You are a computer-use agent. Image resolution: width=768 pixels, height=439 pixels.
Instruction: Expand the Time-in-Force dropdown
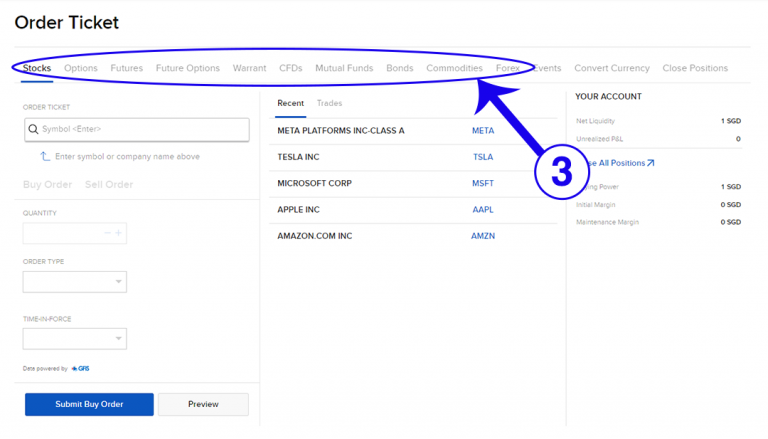[75, 339]
